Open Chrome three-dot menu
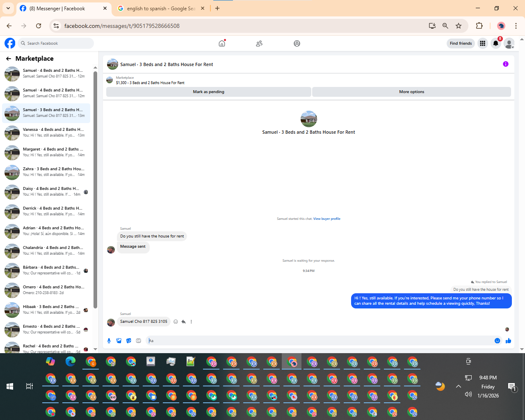 coord(516,26)
